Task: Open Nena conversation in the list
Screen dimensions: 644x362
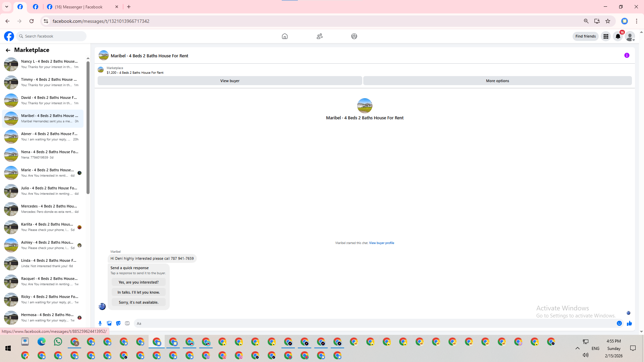Action: click(x=43, y=155)
